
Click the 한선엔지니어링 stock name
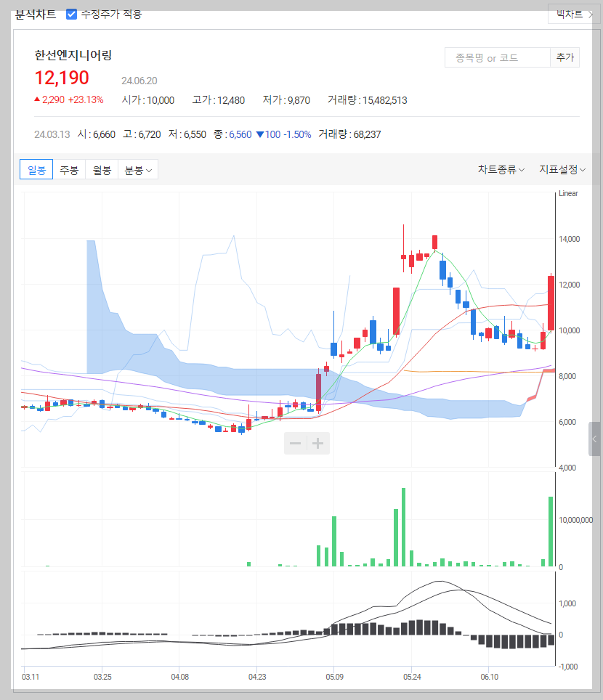coord(73,55)
